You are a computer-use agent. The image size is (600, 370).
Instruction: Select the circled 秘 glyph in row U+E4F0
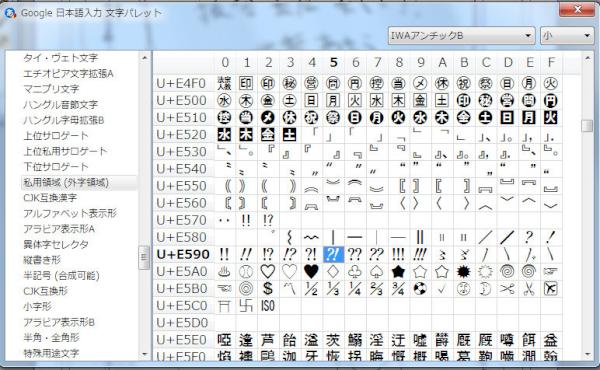[x=290, y=83]
